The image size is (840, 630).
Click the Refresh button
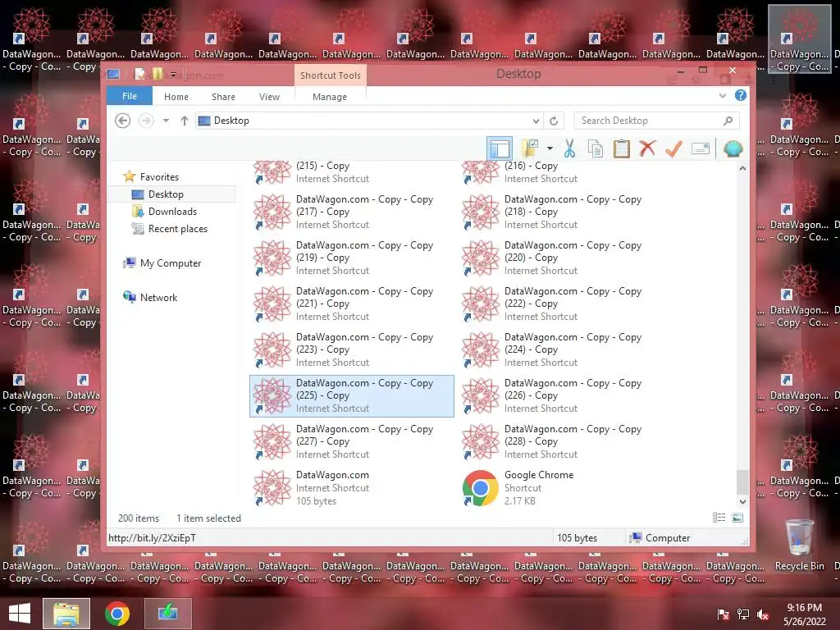554,121
